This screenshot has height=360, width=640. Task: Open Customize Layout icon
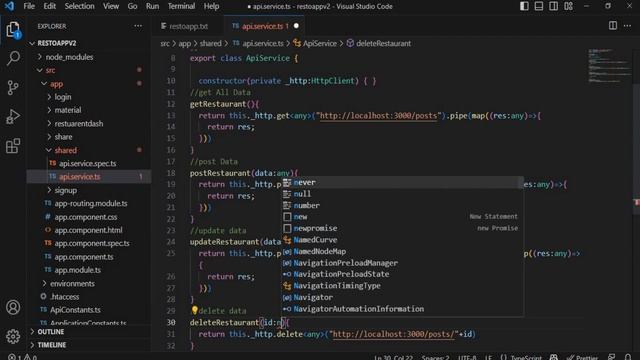pyautogui.click(x=568, y=6)
